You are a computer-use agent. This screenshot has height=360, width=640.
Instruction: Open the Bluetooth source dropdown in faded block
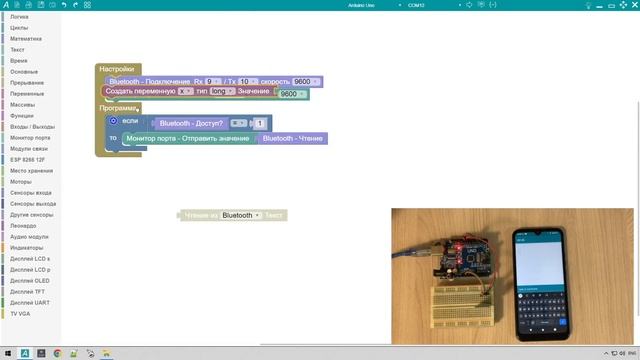pos(240,215)
